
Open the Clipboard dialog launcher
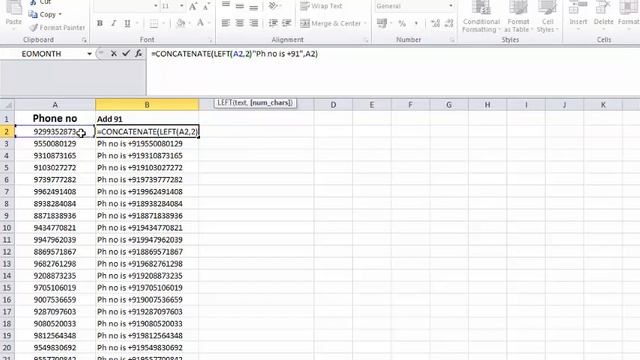[84, 40]
